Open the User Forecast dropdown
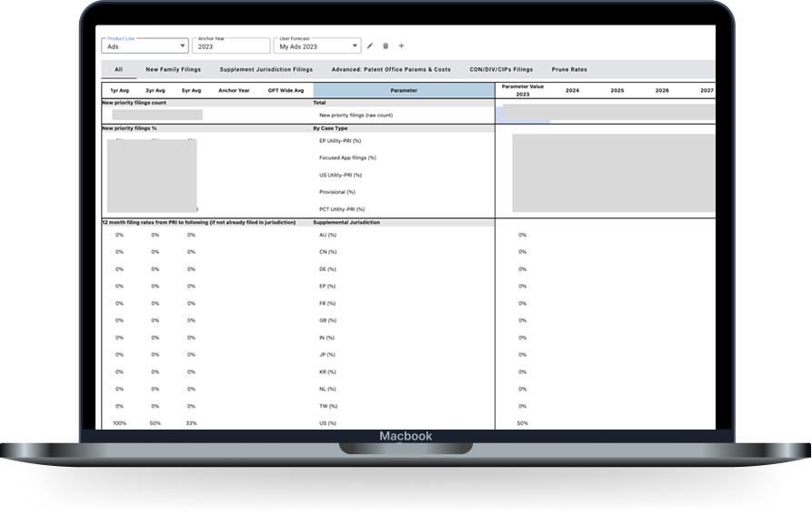The width and height of the screenshot is (812, 516). click(317, 46)
